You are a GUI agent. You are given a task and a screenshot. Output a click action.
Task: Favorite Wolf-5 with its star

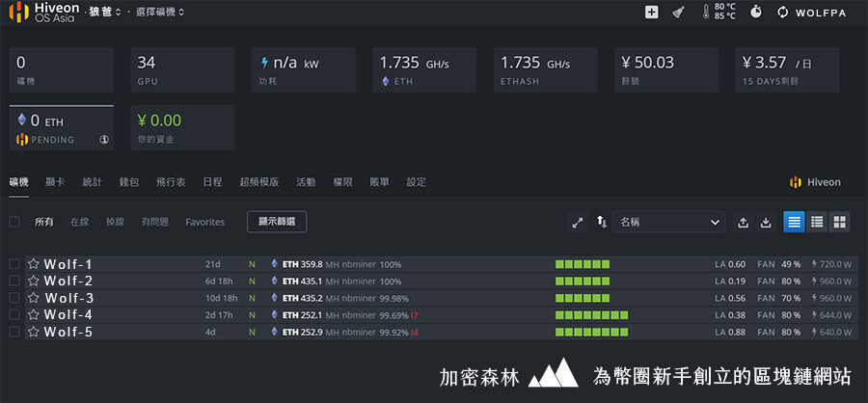pos(34,333)
